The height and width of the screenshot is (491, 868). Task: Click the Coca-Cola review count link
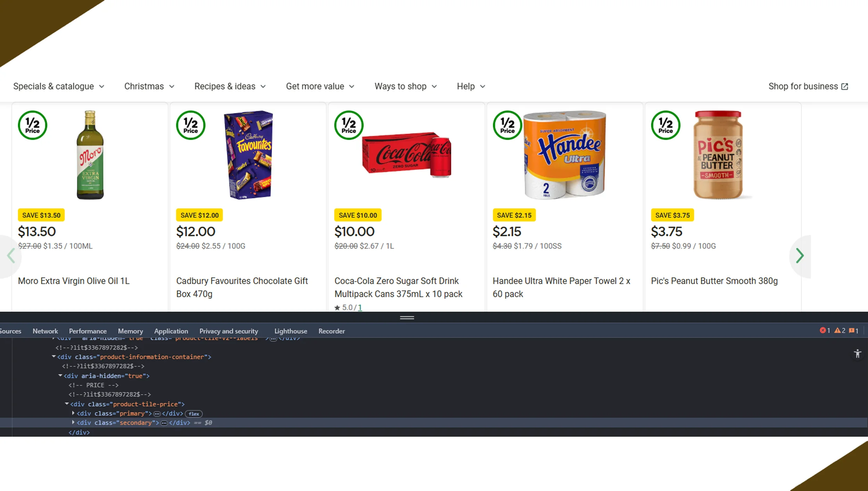360,307
